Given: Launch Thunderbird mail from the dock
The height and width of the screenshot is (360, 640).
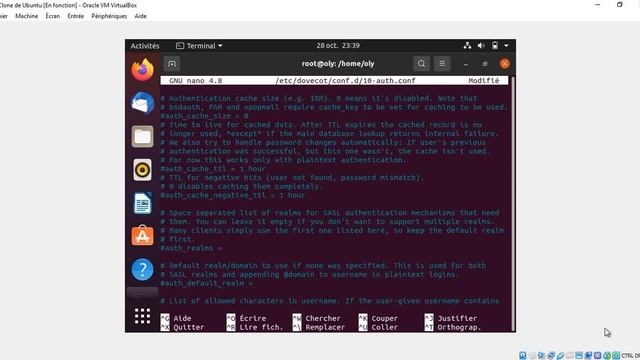Looking at the screenshot, I should (x=142, y=102).
